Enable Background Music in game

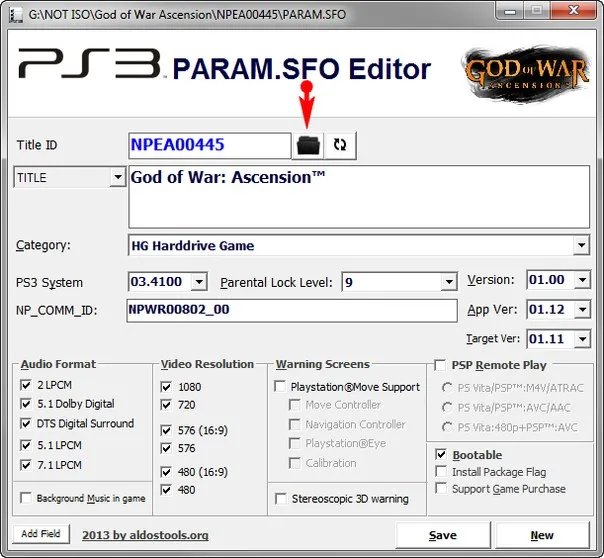tap(26, 498)
